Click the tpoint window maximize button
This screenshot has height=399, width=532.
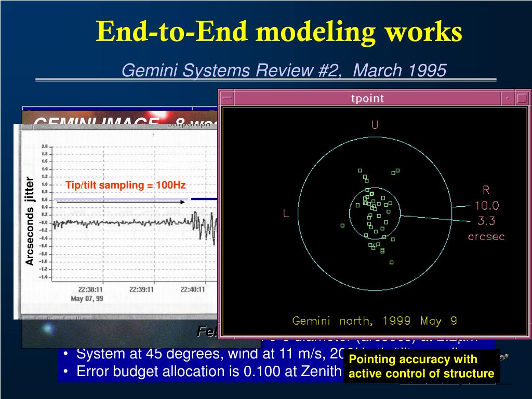point(522,98)
